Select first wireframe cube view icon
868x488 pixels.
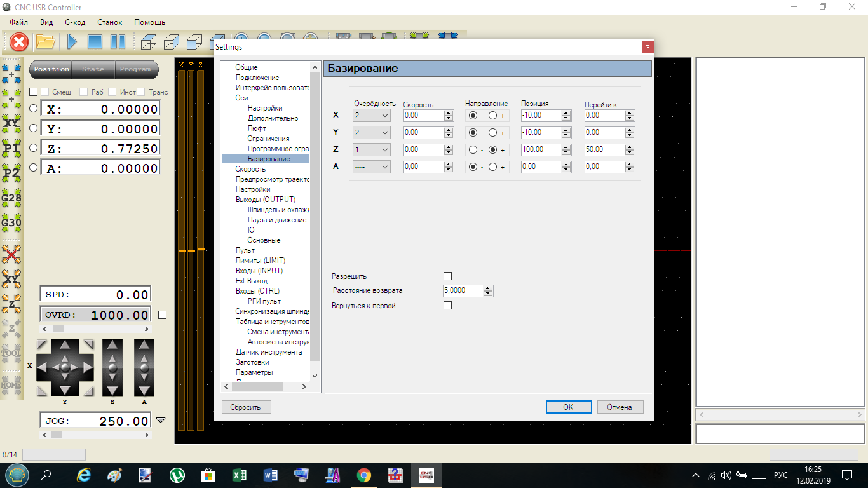pyautogui.click(x=148, y=42)
